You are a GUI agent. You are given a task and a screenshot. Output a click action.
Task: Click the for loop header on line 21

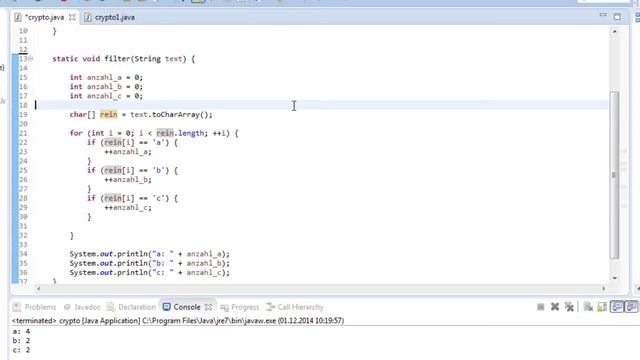coord(154,133)
